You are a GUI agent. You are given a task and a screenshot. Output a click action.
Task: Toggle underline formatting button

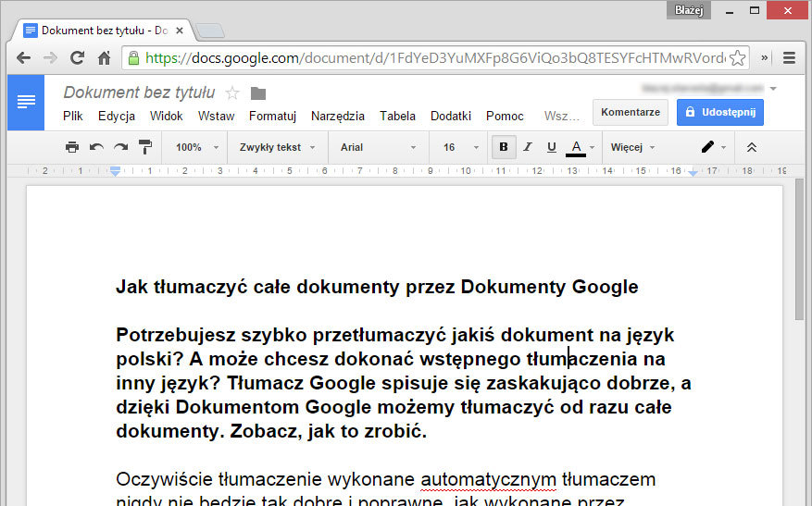(552, 147)
